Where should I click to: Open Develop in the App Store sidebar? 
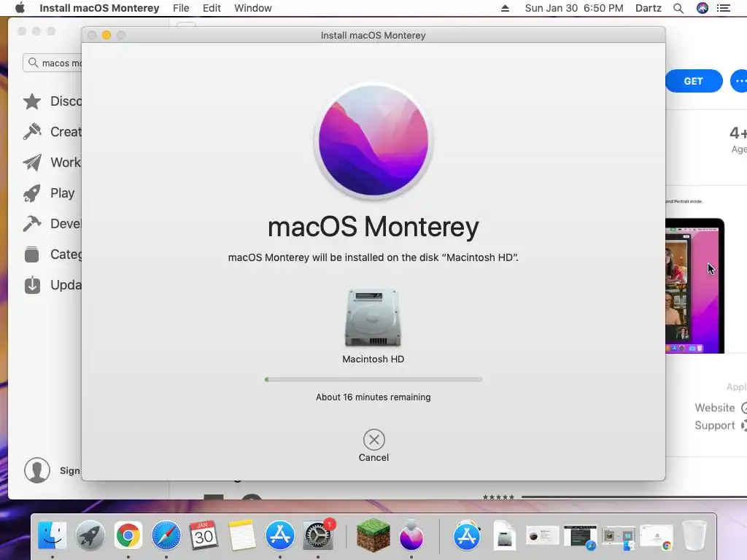[53, 223]
